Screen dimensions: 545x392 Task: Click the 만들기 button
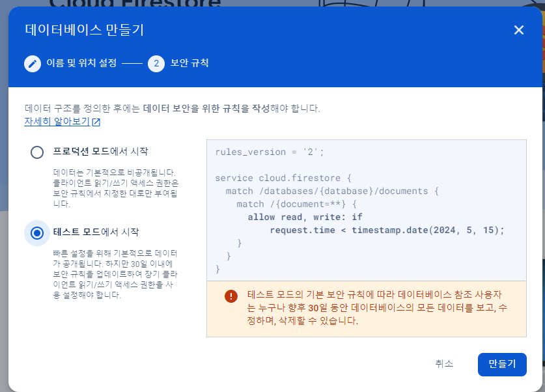click(x=502, y=364)
